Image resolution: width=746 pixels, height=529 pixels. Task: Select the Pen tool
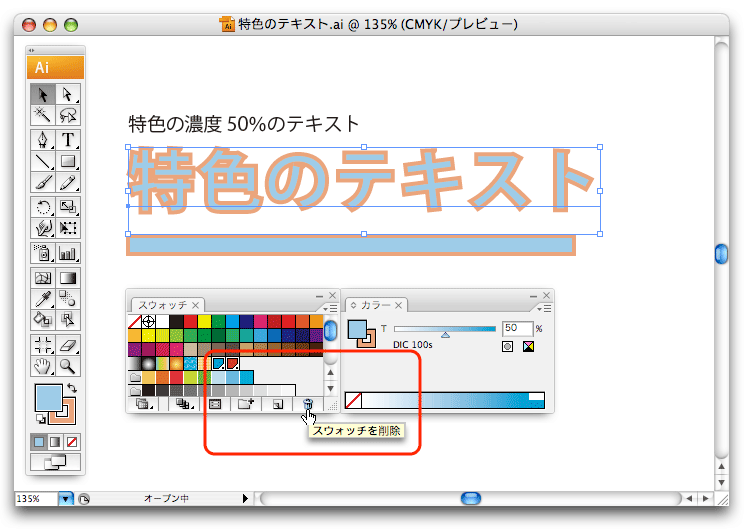pyautogui.click(x=43, y=138)
